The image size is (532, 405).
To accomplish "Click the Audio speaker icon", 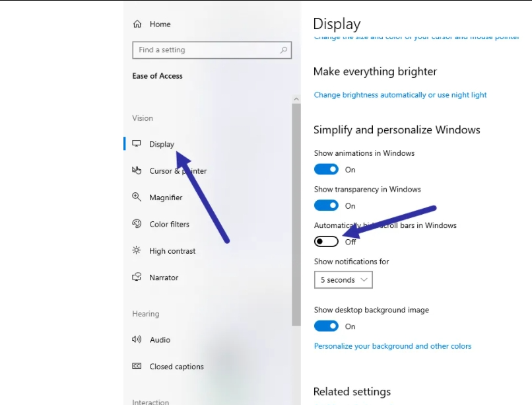I will [x=137, y=340].
